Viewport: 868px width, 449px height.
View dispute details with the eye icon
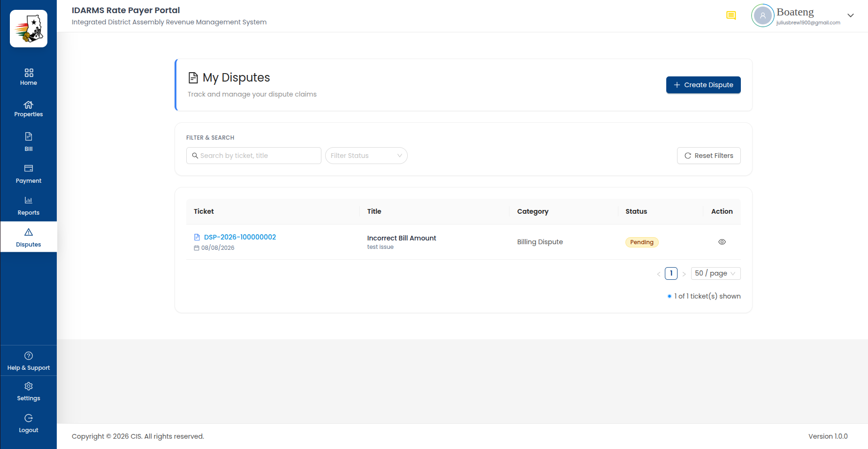pyautogui.click(x=722, y=242)
